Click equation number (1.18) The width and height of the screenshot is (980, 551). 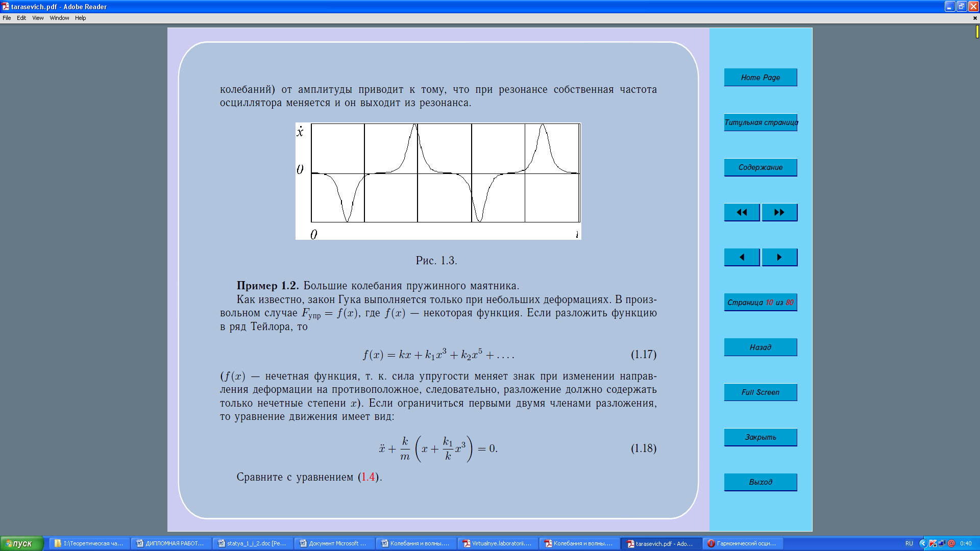click(x=644, y=448)
